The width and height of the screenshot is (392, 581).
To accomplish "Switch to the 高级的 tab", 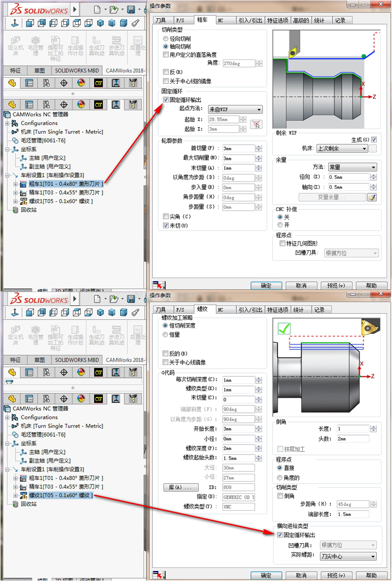I will point(301,20).
